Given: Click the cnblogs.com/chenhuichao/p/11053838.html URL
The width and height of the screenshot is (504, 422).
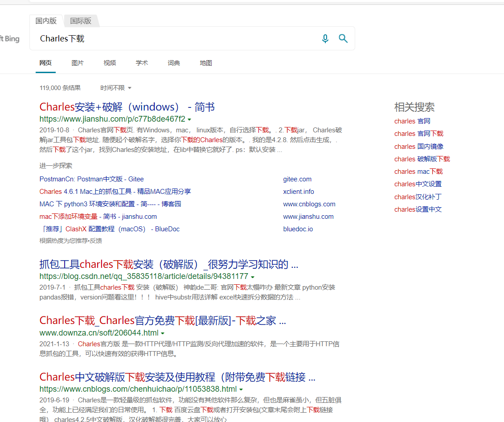Looking at the screenshot, I should tap(138, 389).
